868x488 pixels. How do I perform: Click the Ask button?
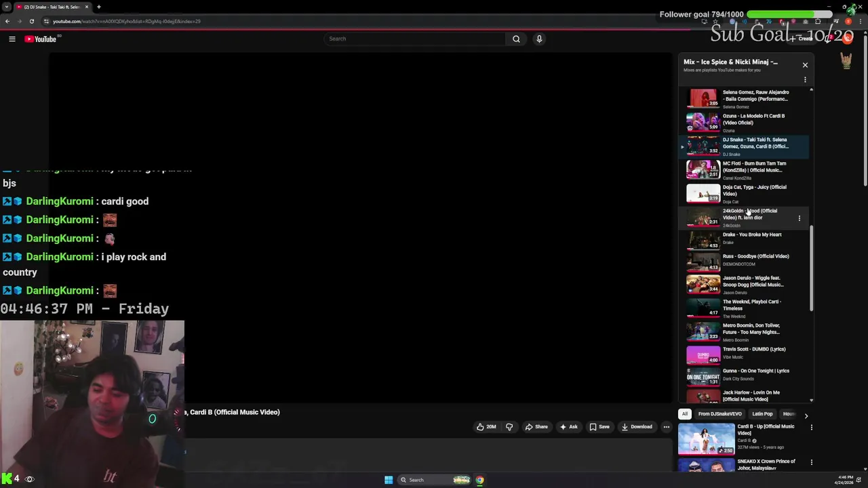(x=568, y=427)
